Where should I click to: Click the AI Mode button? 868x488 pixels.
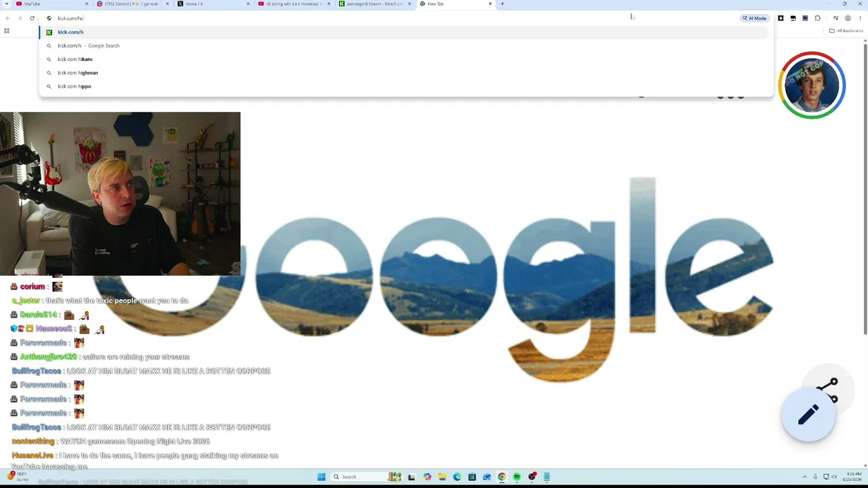click(x=755, y=18)
